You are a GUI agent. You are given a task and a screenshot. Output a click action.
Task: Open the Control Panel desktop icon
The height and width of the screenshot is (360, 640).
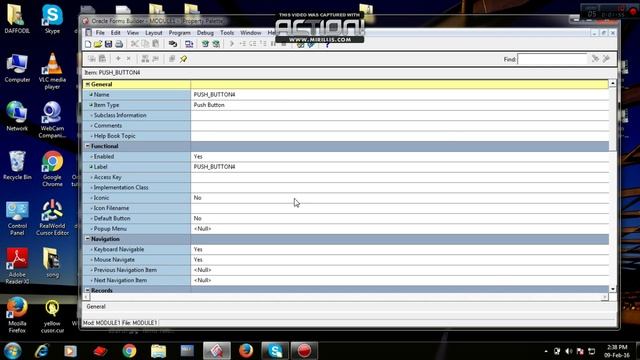point(17,218)
